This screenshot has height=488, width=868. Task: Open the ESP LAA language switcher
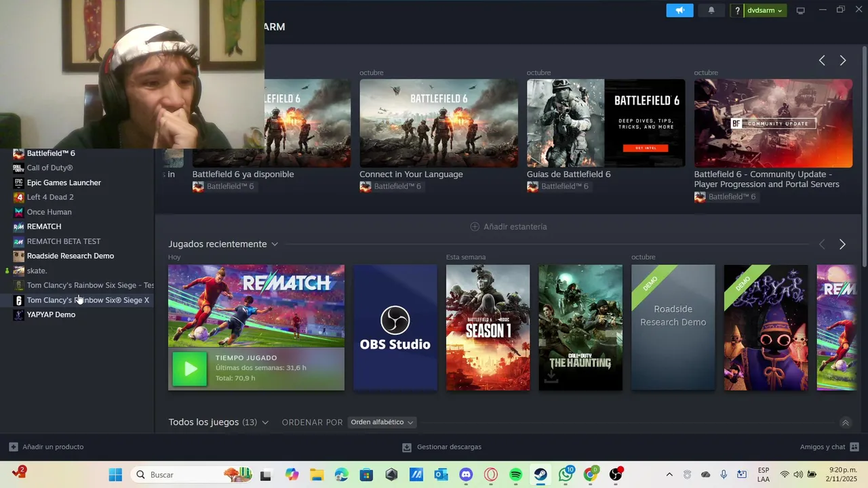[764, 474]
